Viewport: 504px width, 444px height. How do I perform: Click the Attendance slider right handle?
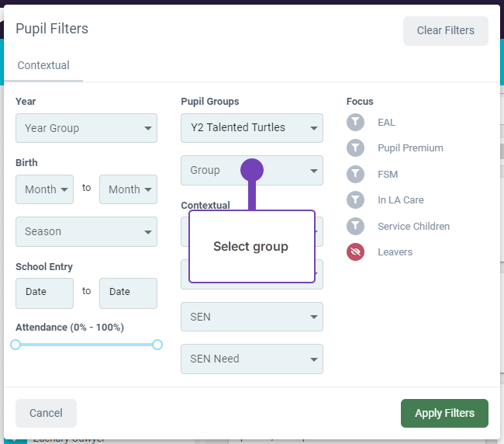pos(157,345)
